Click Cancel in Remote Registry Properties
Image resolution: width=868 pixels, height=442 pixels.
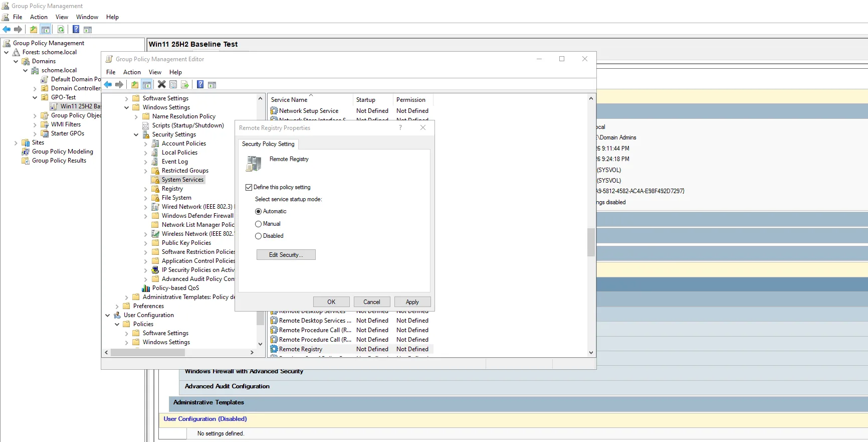coord(372,302)
